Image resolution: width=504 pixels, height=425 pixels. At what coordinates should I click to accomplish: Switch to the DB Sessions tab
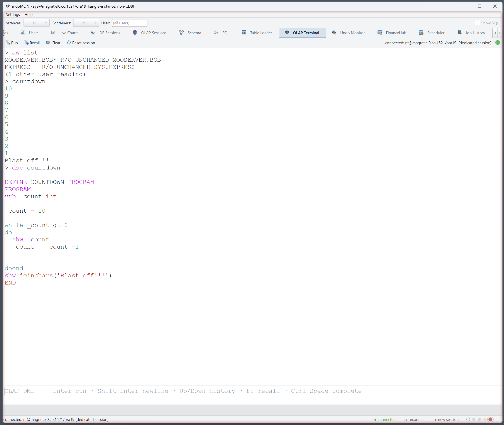[x=105, y=33]
